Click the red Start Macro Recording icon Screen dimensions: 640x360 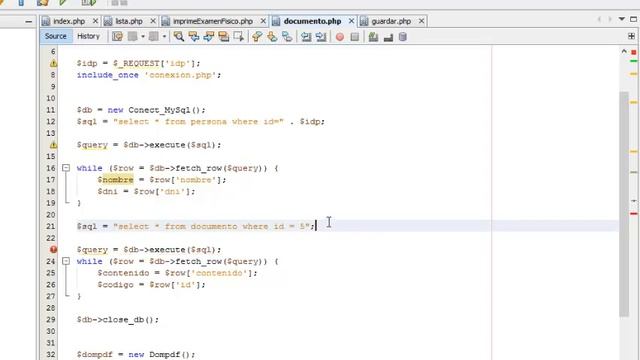point(340,37)
